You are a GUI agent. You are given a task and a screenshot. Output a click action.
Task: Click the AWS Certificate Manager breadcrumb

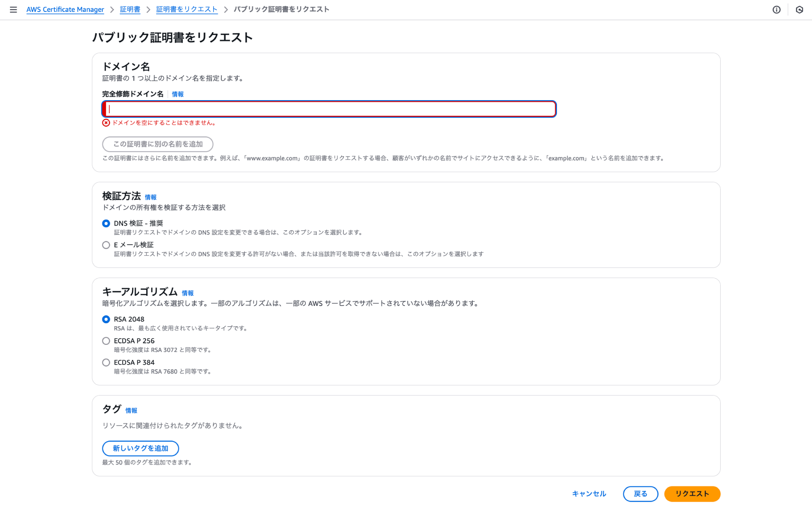point(65,9)
